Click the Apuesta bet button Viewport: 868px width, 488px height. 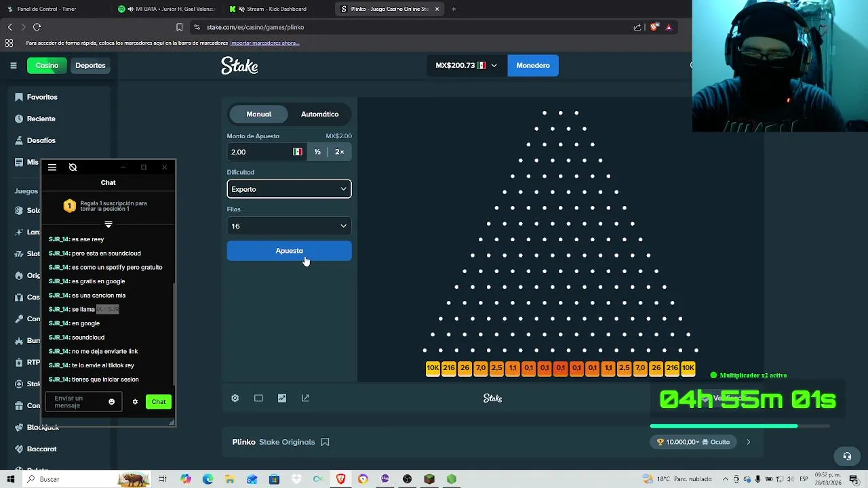pos(289,251)
